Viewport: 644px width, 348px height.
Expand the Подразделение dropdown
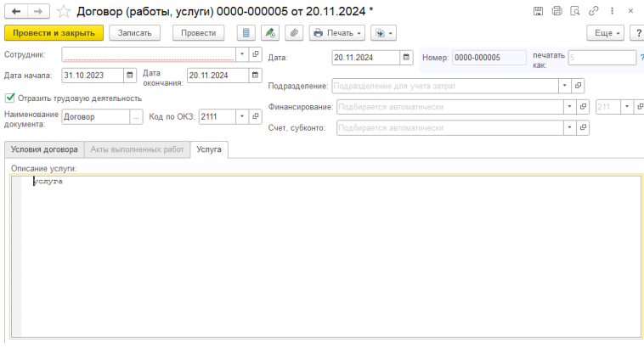coord(565,86)
